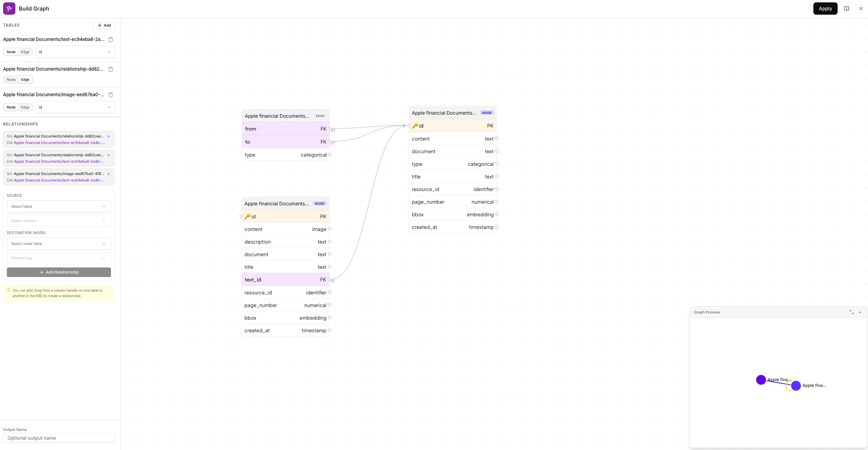
Task: Open the id column dropdown for the text table
Action: tap(75, 52)
